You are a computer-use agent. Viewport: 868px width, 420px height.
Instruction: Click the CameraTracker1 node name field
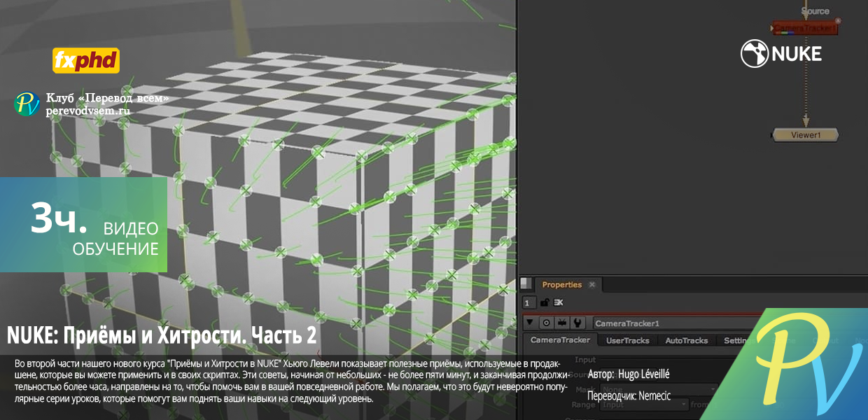coord(675,323)
